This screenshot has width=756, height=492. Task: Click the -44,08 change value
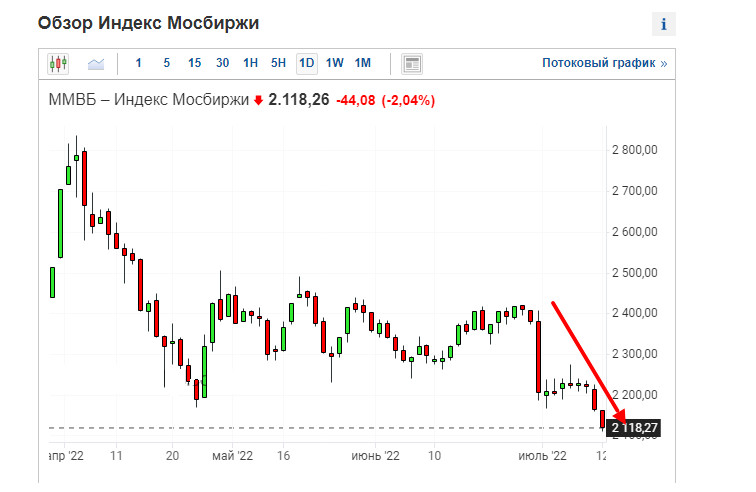355,100
